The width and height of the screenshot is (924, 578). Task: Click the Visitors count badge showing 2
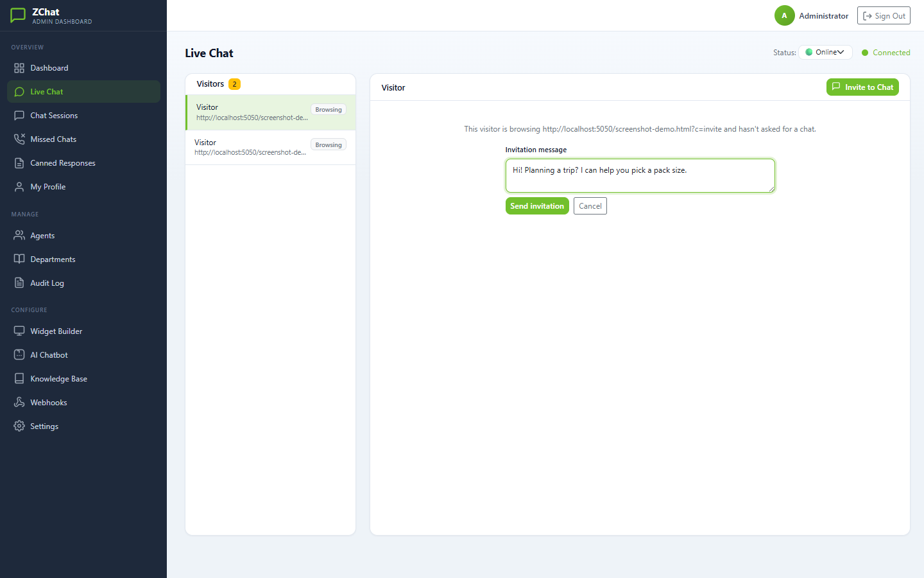tap(235, 84)
